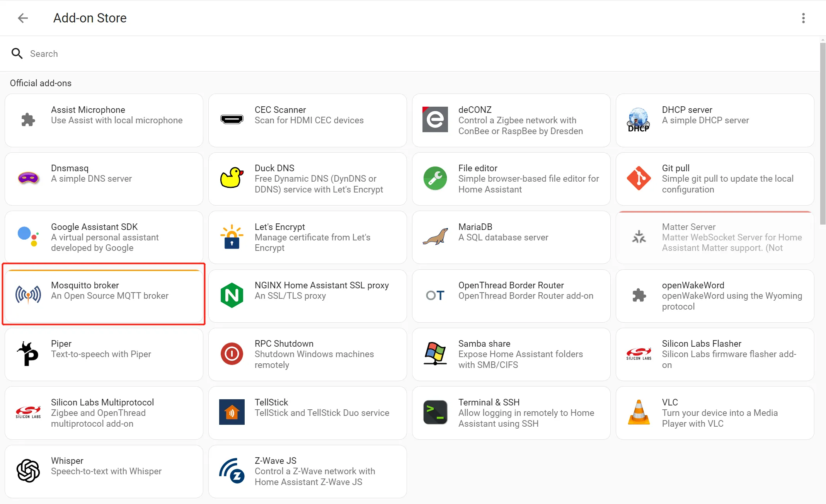Open the deCONZ add-on title
Screen dimensions: 826x504
475,110
